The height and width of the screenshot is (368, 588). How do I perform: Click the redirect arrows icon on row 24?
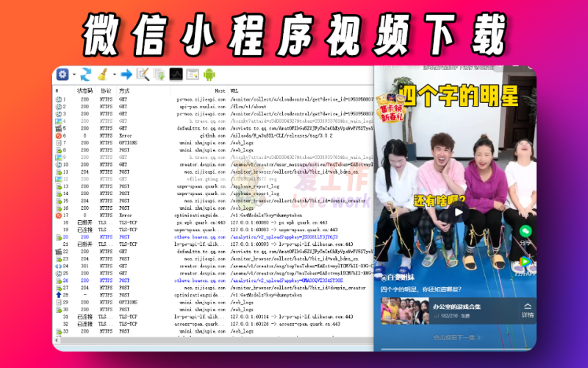tap(59, 266)
